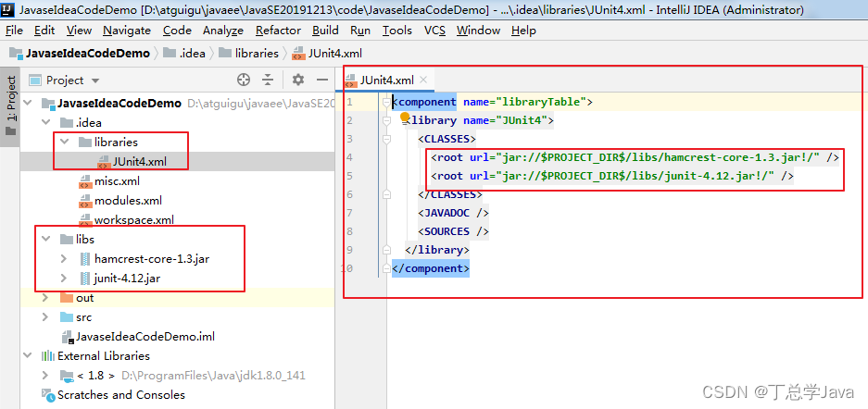Click JavaseIdeaCodeDemo breadcrumb
This screenshot has height=409, width=868.
[x=81, y=54]
